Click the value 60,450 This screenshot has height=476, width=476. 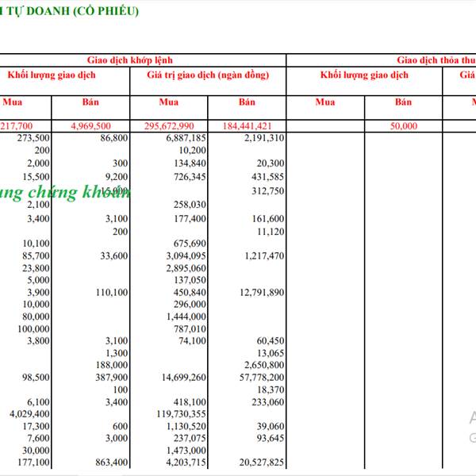click(271, 340)
